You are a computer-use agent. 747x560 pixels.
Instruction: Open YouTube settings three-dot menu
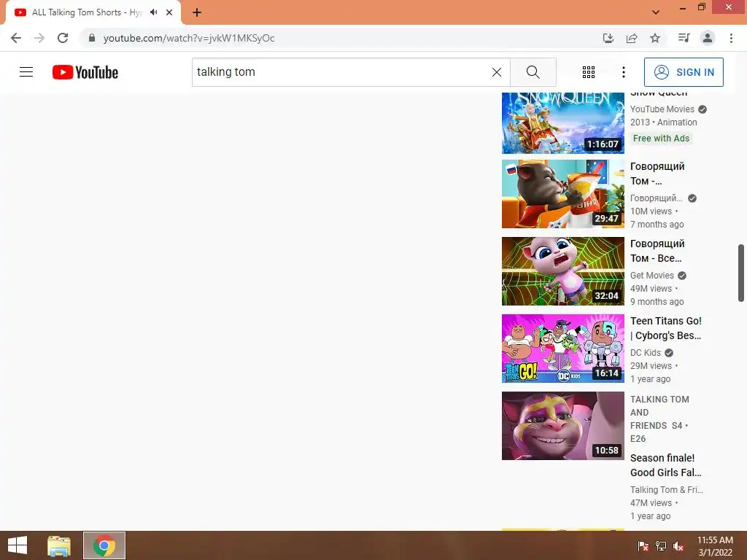pyautogui.click(x=623, y=72)
